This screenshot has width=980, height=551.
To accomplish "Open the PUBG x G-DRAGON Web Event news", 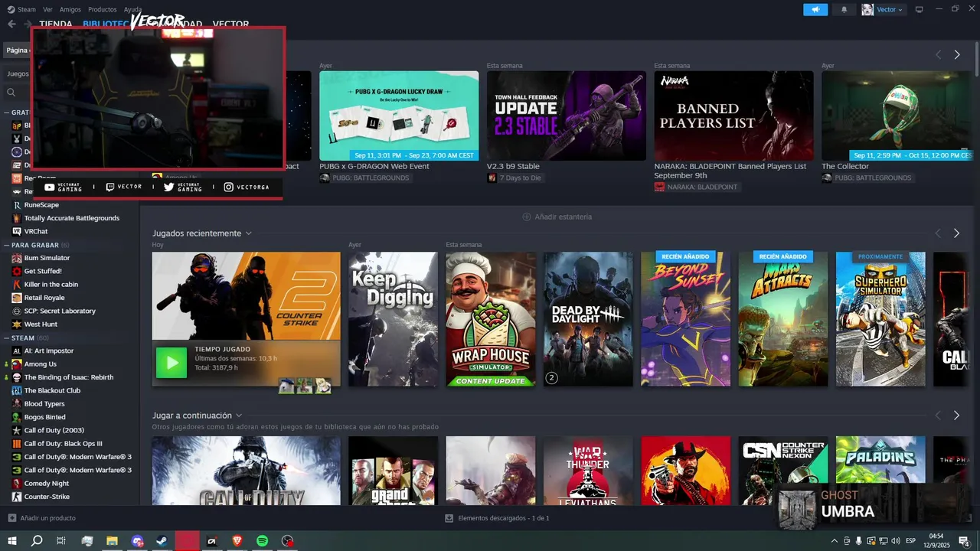I will [399, 116].
